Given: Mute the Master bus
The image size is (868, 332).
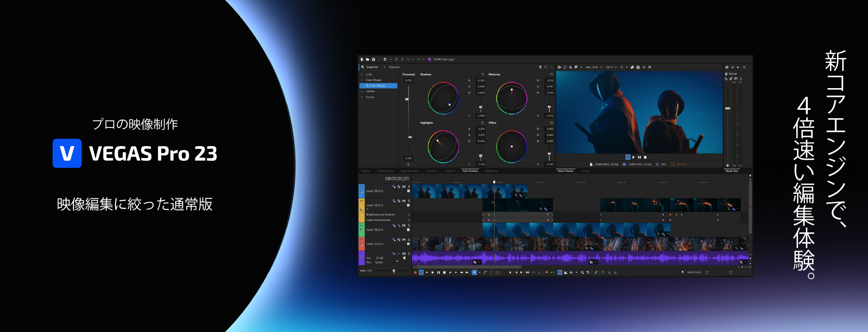Looking at the screenshot, I should [736, 79].
